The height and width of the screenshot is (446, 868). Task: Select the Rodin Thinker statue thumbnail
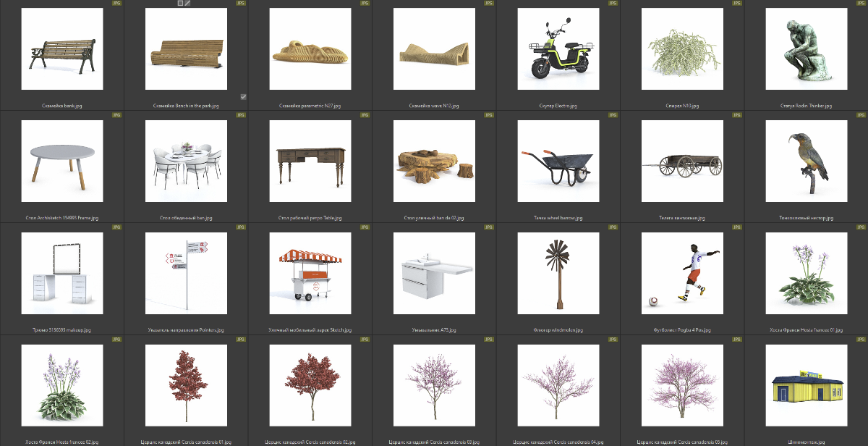pos(806,49)
